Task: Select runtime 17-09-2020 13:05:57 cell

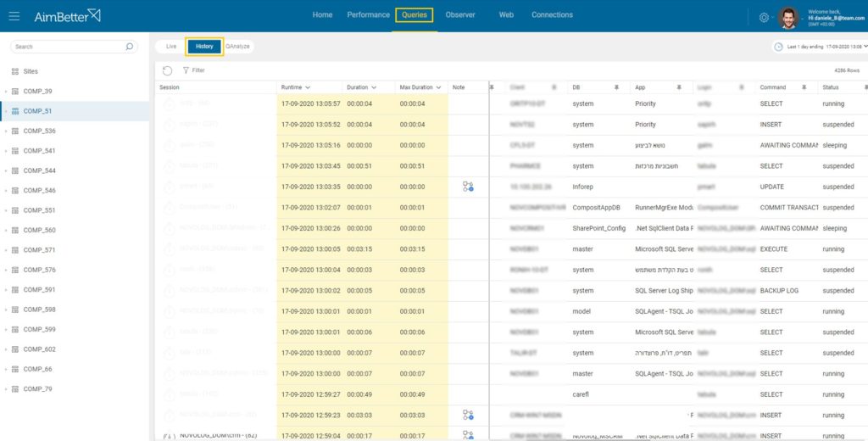Action: click(309, 103)
